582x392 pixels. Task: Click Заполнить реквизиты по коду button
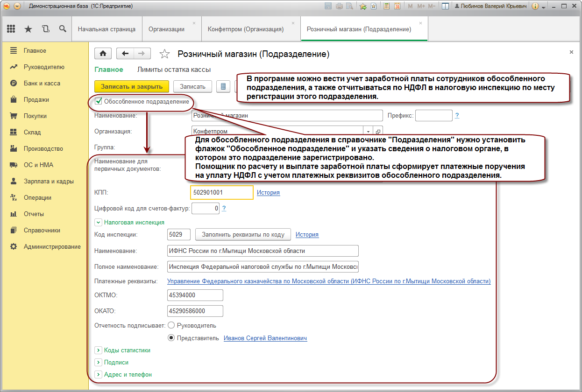243,234
